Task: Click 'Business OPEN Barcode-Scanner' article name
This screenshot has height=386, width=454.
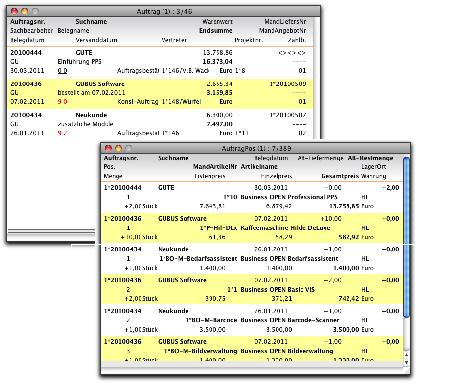Action: point(290,320)
